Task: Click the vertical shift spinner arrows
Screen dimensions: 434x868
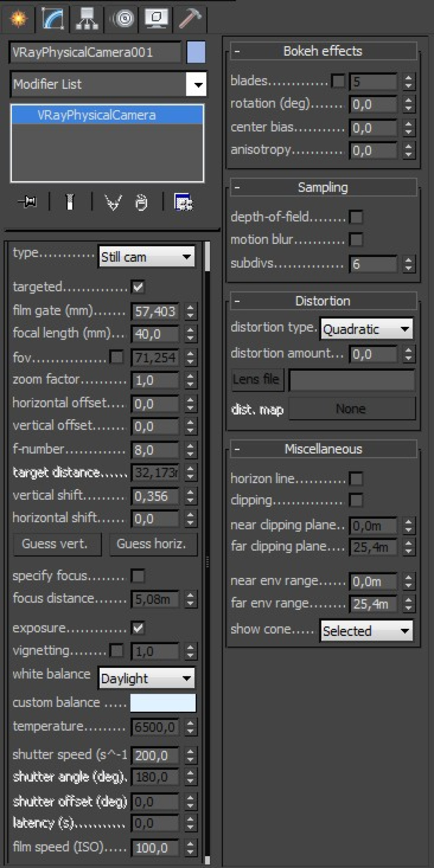Action: (x=190, y=496)
